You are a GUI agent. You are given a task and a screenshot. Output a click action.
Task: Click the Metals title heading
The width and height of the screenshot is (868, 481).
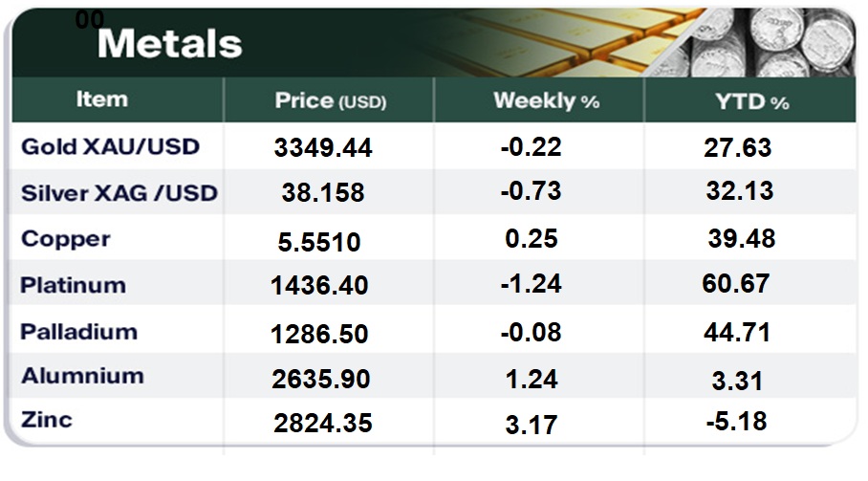pyautogui.click(x=169, y=43)
